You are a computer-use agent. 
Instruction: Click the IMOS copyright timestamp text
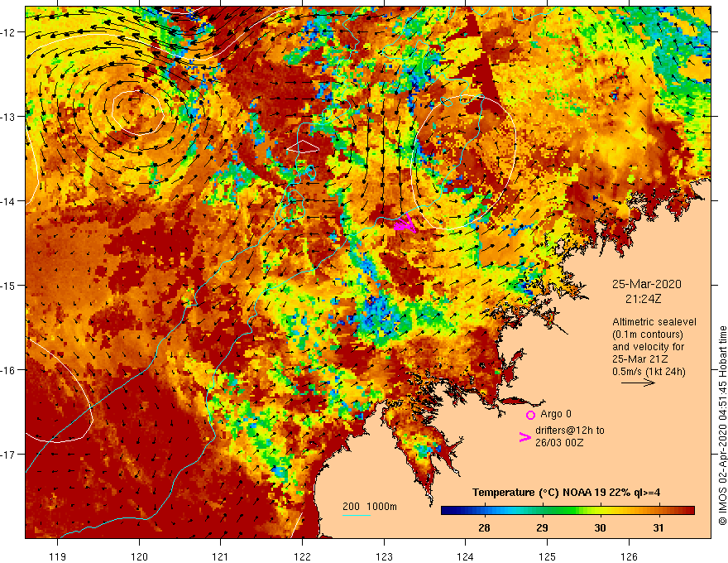click(722, 426)
